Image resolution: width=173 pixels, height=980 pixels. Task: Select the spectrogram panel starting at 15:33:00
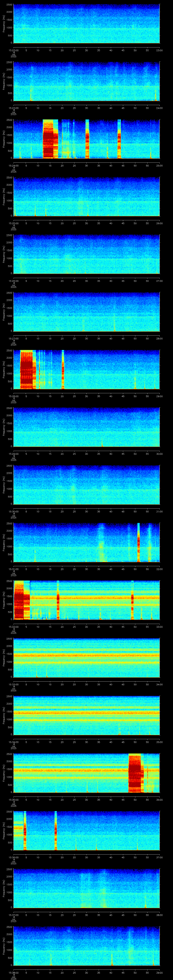click(x=86, y=658)
